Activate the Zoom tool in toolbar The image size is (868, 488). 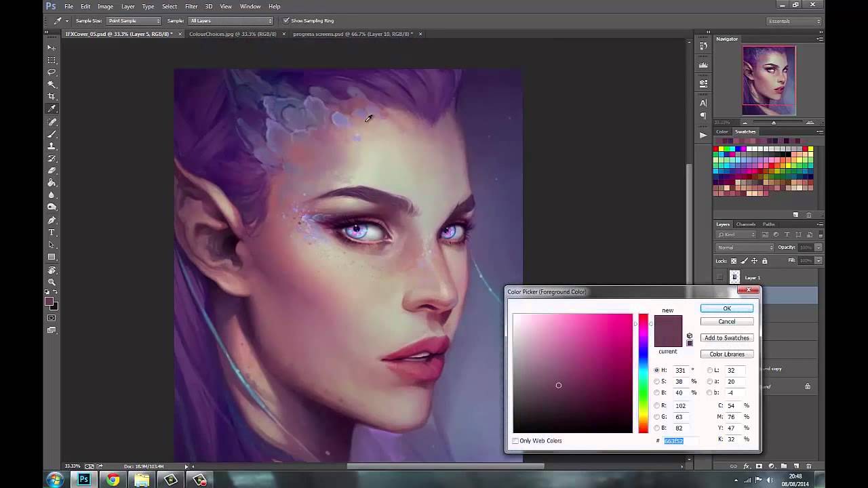[x=52, y=282]
